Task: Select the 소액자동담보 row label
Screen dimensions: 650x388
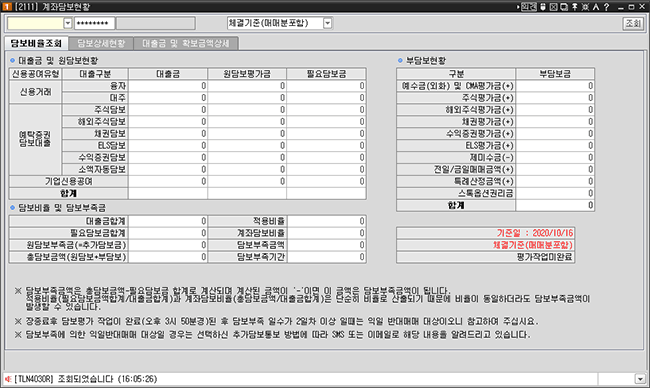Action: pyautogui.click(x=95, y=170)
